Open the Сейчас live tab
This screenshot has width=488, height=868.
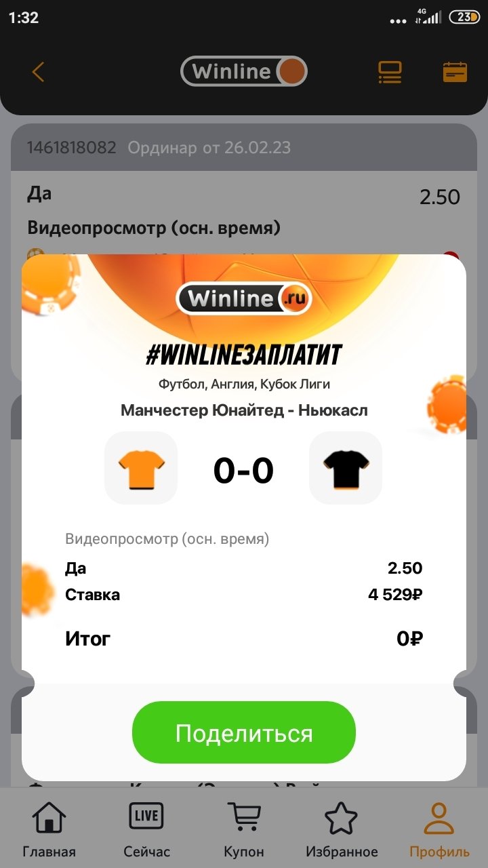(x=146, y=829)
